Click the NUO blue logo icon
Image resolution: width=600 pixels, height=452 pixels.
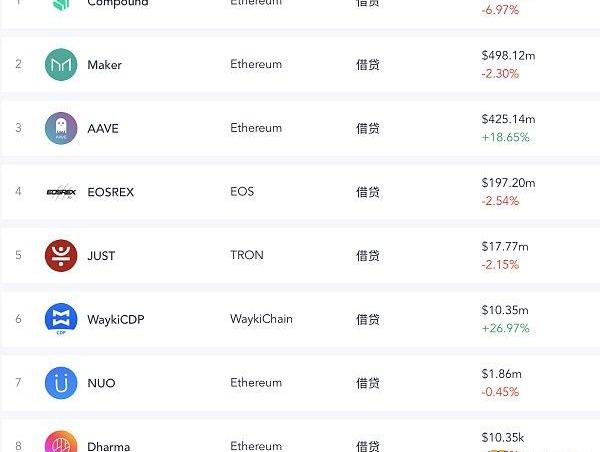[x=61, y=383]
